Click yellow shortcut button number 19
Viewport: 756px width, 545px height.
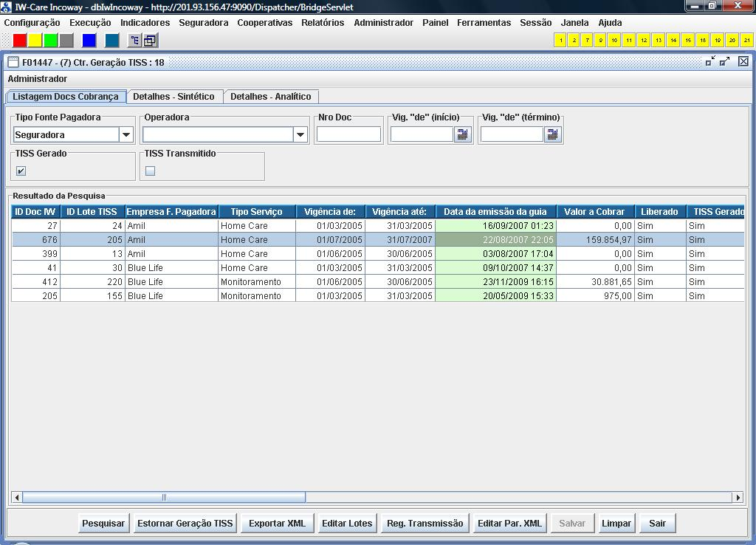pyautogui.click(x=718, y=41)
